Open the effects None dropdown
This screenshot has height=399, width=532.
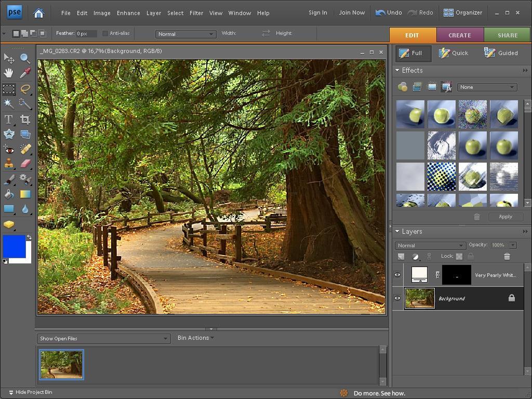click(486, 87)
